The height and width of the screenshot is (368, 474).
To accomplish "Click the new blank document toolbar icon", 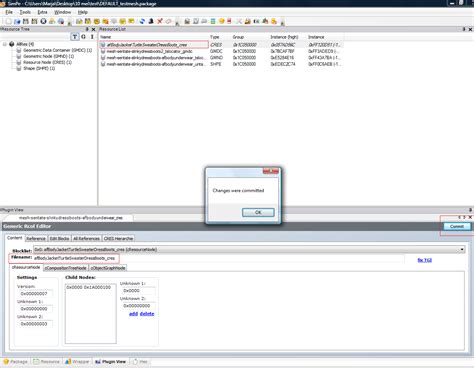I will (x=8, y=21).
